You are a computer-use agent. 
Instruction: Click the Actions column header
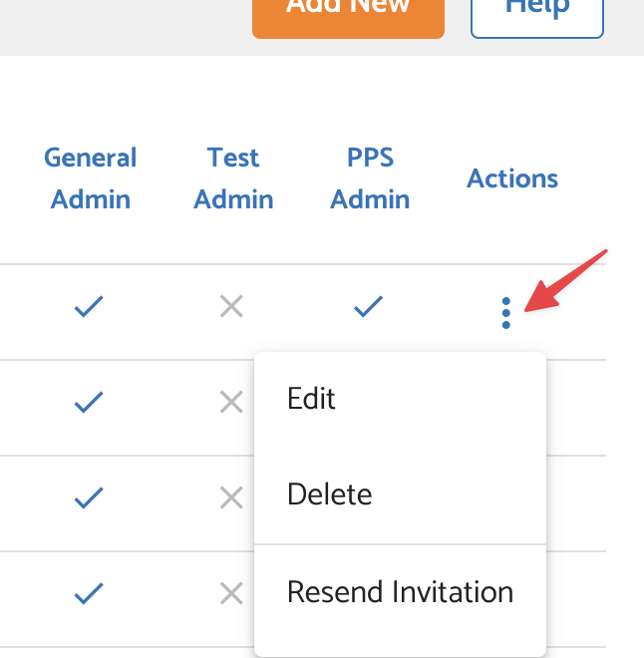pyautogui.click(x=512, y=178)
